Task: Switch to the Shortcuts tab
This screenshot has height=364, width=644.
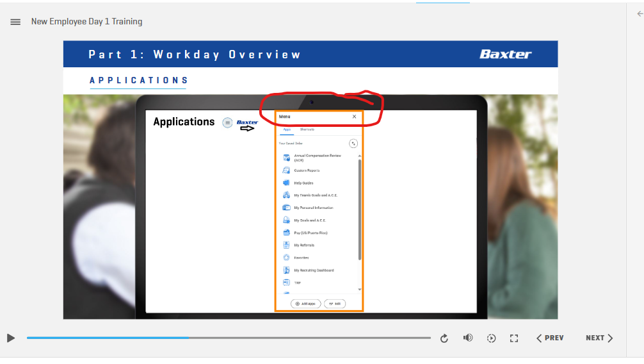Action: click(x=307, y=129)
